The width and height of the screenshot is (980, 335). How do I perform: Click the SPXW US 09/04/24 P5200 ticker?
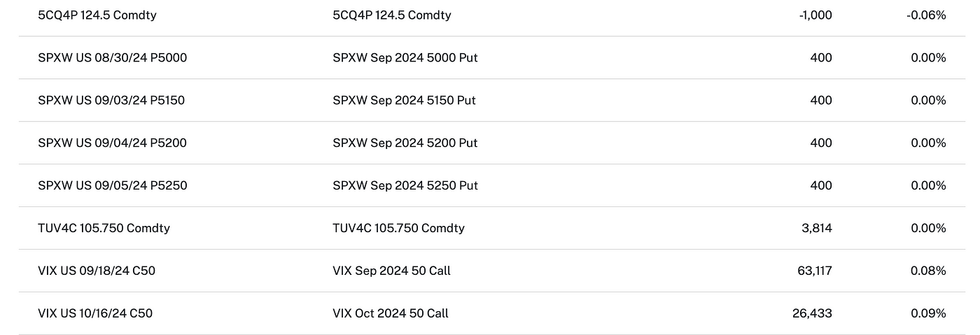point(113,143)
